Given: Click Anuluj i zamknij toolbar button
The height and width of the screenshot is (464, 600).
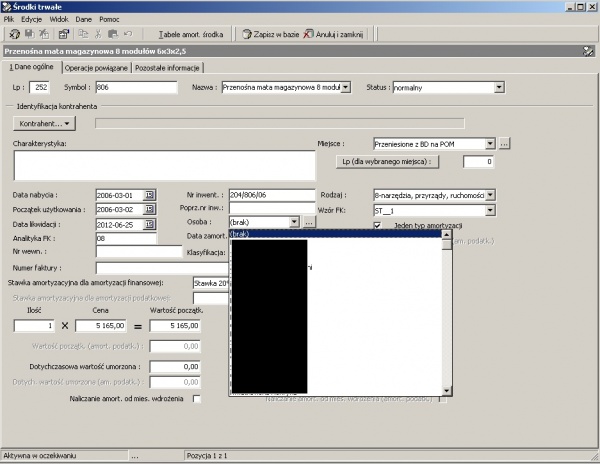Looking at the screenshot, I should pyautogui.click(x=333, y=34).
